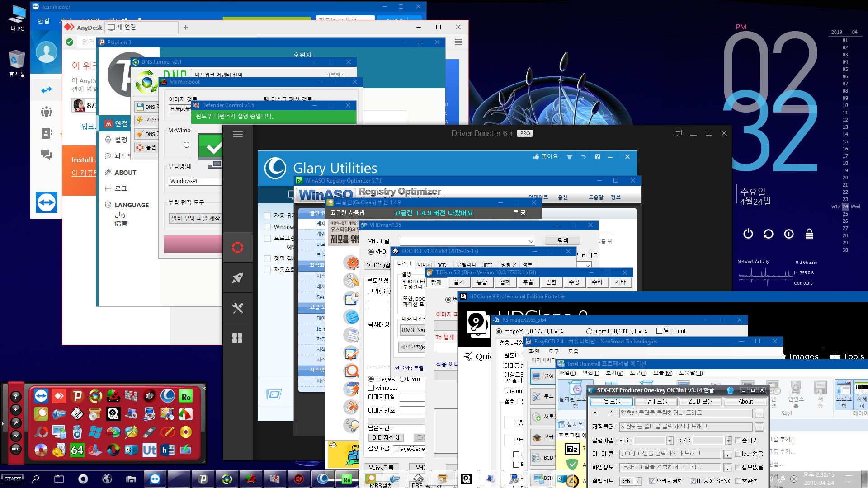Launch AnyDesk icon in red launcher
Viewport: 868px width, 488px height.
pyautogui.click(x=59, y=396)
